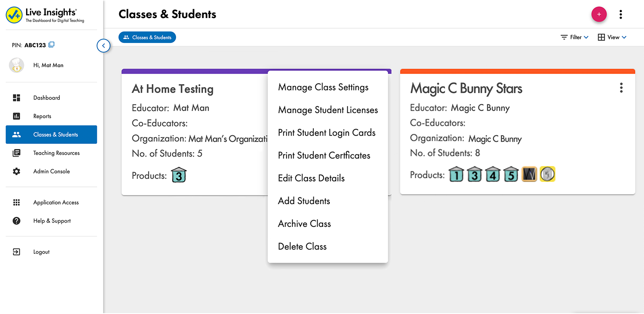The width and height of the screenshot is (644, 314).
Task: Click the Help & Support question icon
Action: (x=16, y=221)
